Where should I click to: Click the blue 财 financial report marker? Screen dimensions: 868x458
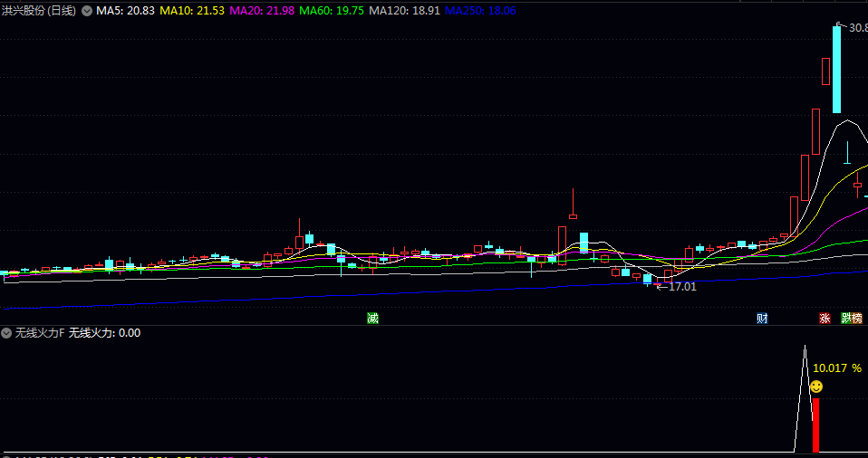(x=762, y=319)
